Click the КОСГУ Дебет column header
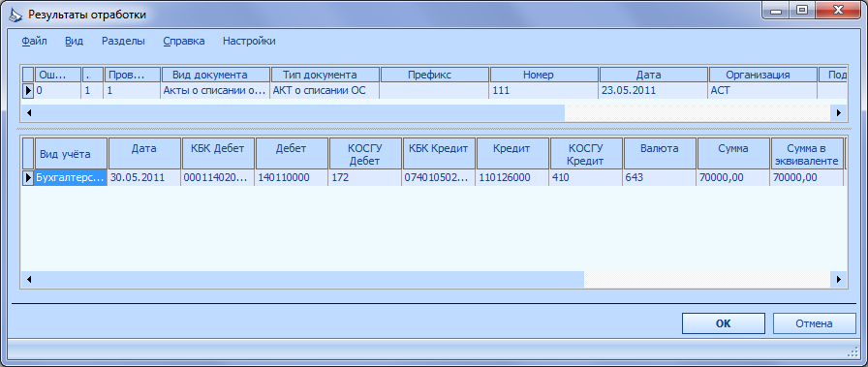Screen dimensions: 868x367 pyautogui.click(x=365, y=153)
